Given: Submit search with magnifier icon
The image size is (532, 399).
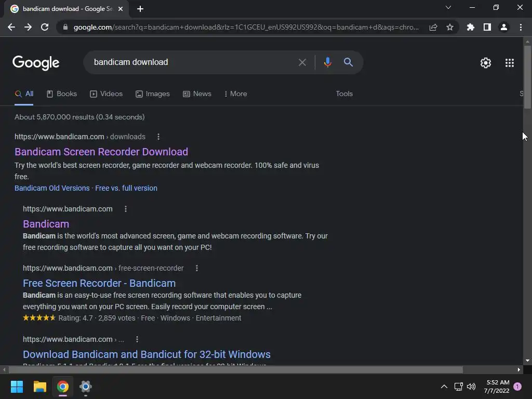Looking at the screenshot, I should 348,62.
